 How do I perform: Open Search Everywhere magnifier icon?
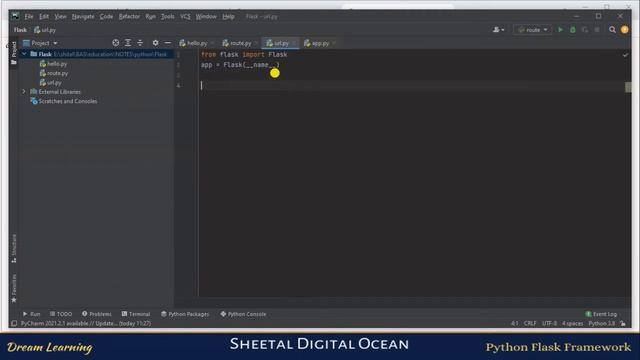click(x=612, y=30)
